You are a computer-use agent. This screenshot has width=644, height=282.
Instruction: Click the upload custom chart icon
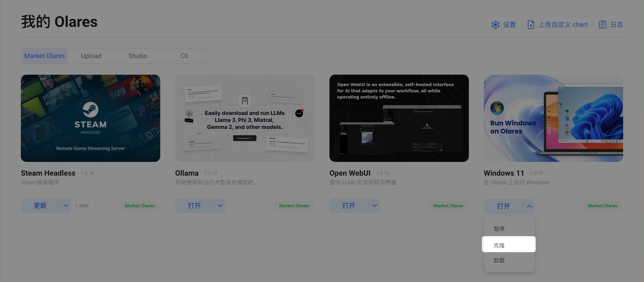[x=531, y=24]
